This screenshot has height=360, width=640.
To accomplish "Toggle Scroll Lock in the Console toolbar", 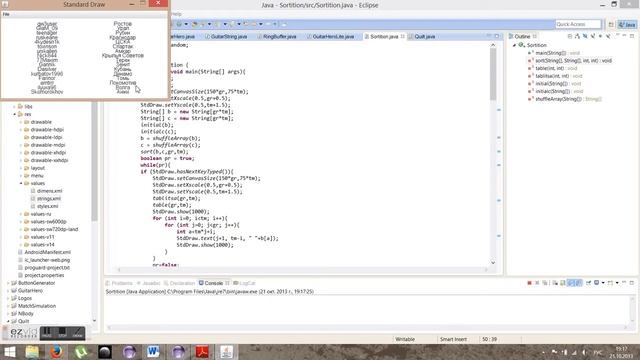I will click(562, 283).
